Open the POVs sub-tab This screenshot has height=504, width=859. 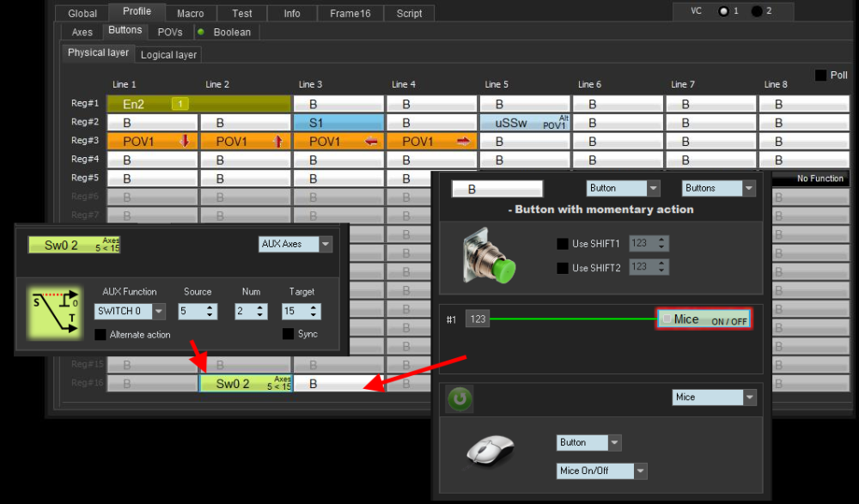pyautogui.click(x=170, y=32)
